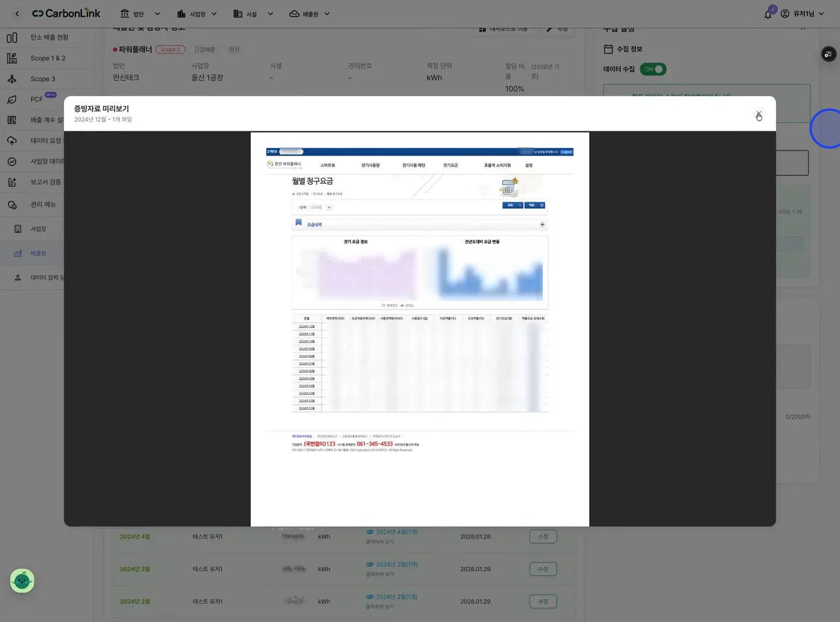Select Scope 1 & 2 menu item
The image size is (840, 622).
pos(48,58)
